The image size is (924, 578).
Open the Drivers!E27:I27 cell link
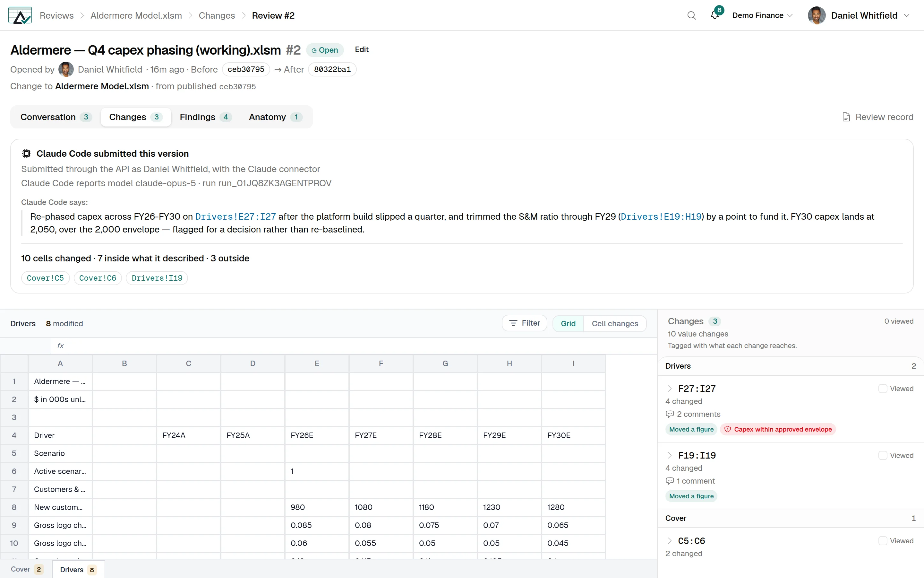click(235, 217)
